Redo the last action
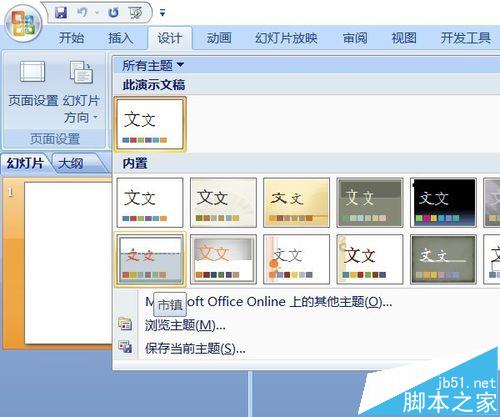The height and width of the screenshot is (417, 500). coord(113,13)
